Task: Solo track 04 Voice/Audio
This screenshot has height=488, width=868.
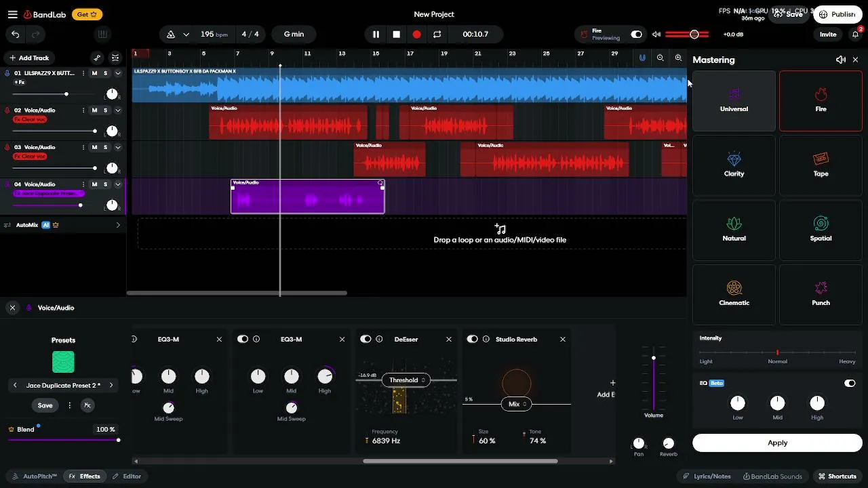Action: (105, 184)
